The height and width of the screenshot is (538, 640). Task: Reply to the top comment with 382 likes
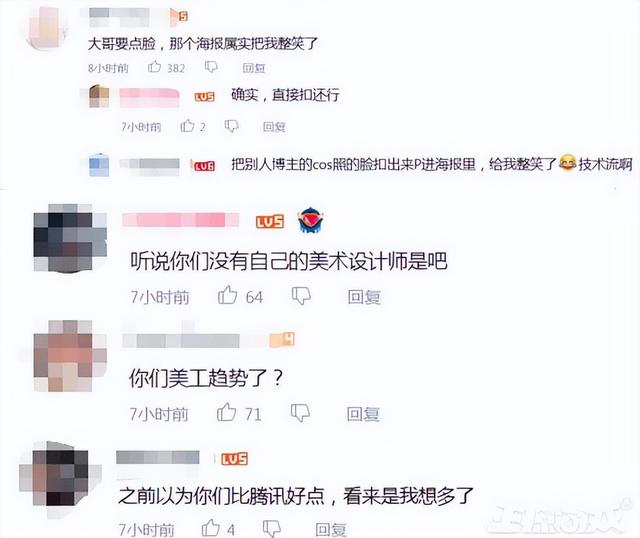[x=254, y=68]
